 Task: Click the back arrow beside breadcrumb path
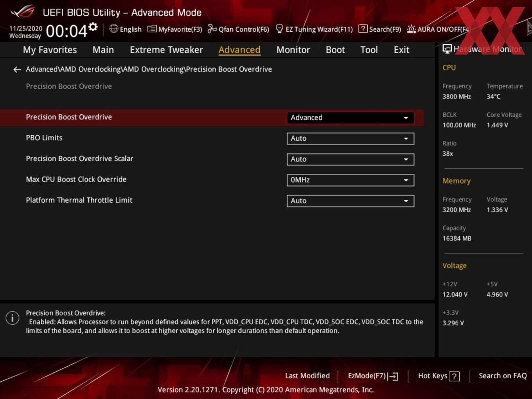point(17,70)
